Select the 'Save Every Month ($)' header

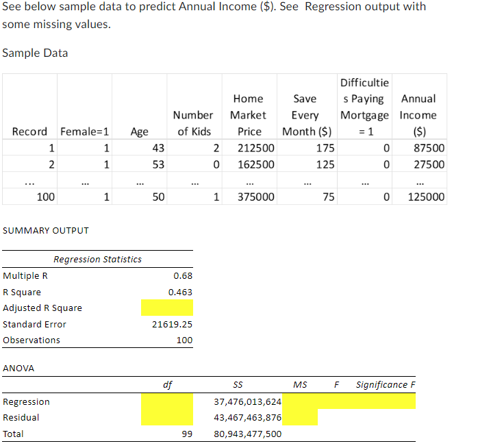pyautogui.click(x=306, y=115)
